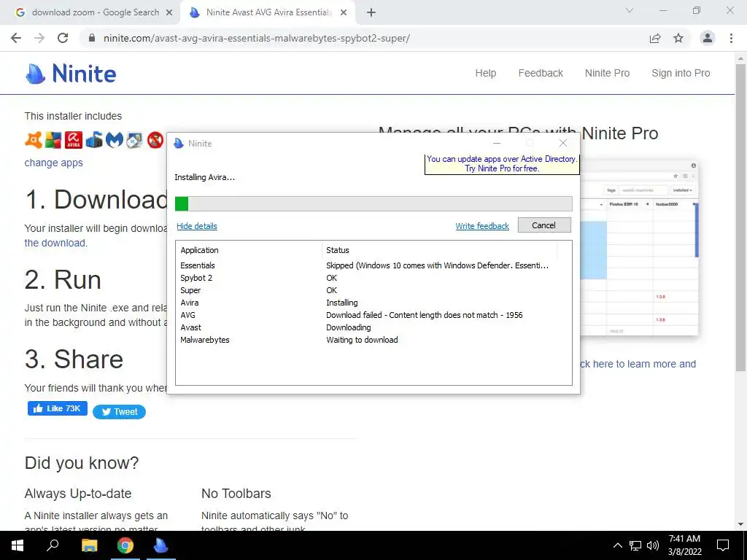Click the Status column header
This screenshot has height=560, width=747.
coord(440,250)
